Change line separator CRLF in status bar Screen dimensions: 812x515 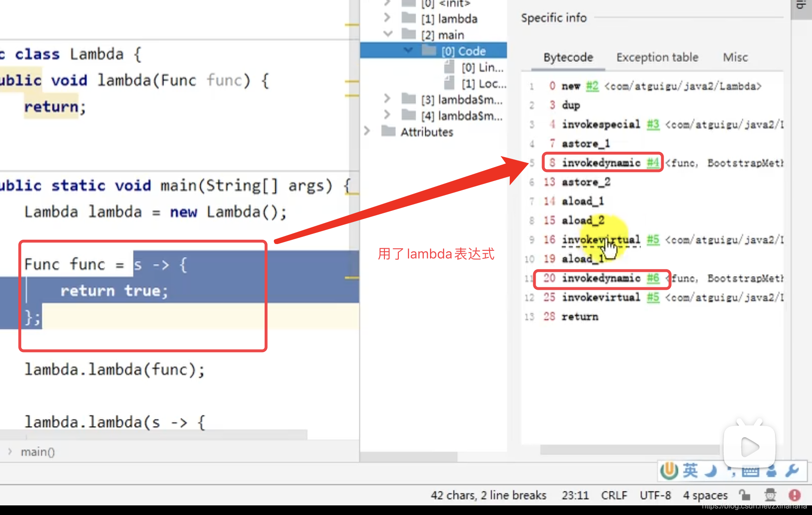pyautogui.click(x=614, y=495)
